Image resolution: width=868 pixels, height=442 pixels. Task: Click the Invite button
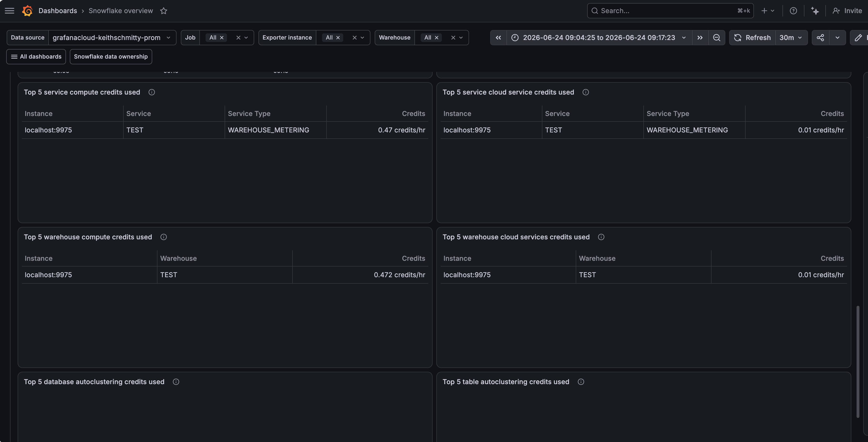point(847,11)
